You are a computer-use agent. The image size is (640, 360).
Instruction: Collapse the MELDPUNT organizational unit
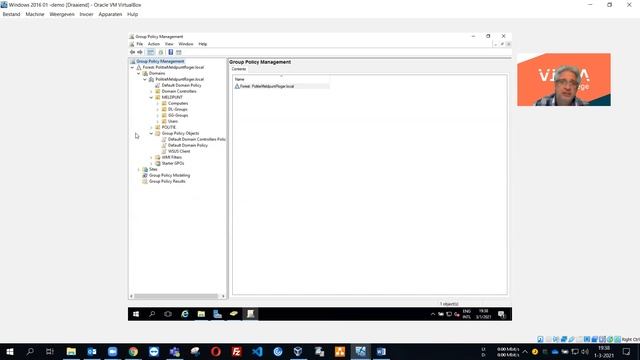151,98
